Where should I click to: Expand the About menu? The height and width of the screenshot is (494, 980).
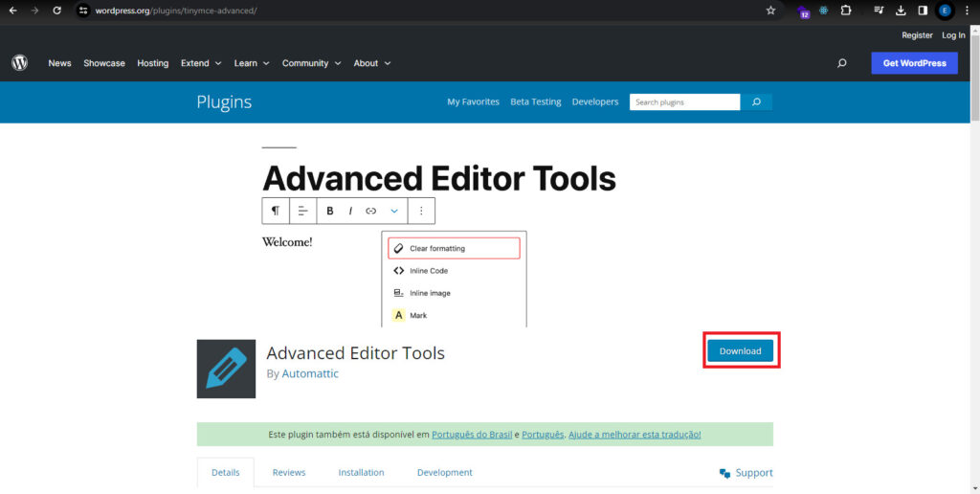(372, 63)
